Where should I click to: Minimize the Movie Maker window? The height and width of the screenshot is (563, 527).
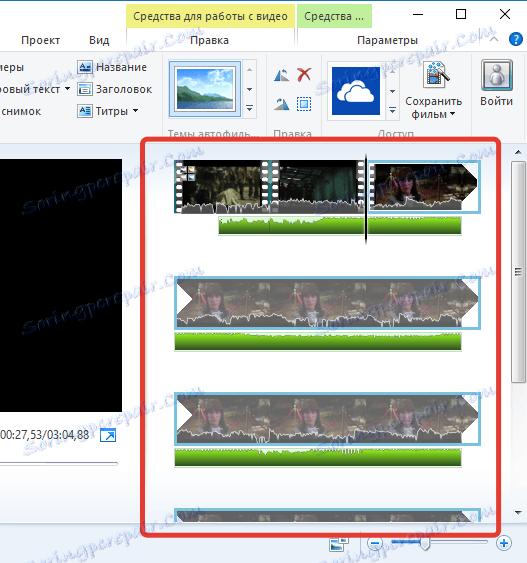coord(418,14)
